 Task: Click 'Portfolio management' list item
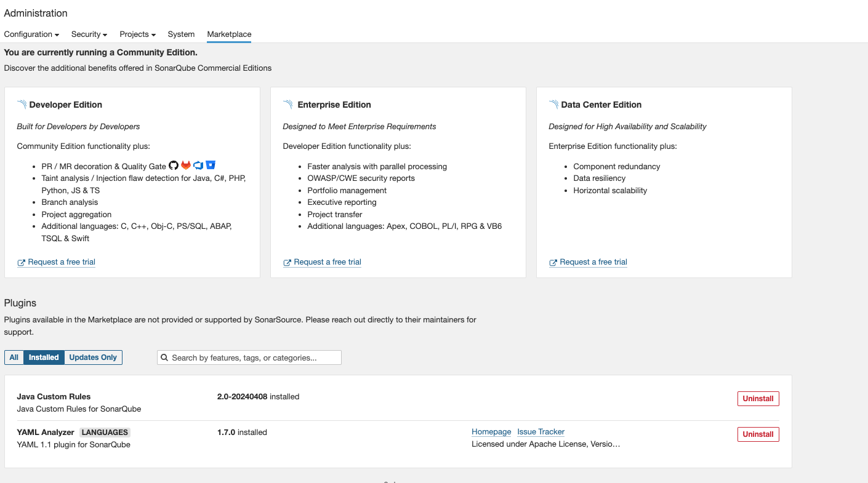(347, 191)
